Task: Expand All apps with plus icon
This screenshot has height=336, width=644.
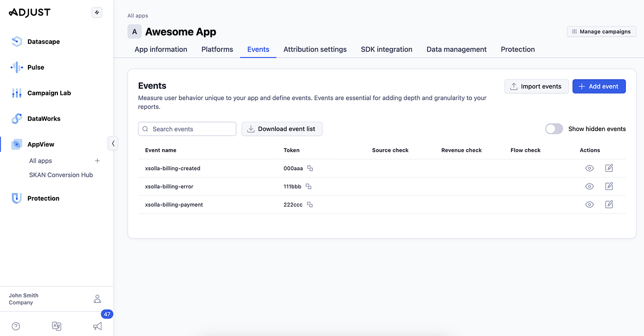Action: [97, 161]
